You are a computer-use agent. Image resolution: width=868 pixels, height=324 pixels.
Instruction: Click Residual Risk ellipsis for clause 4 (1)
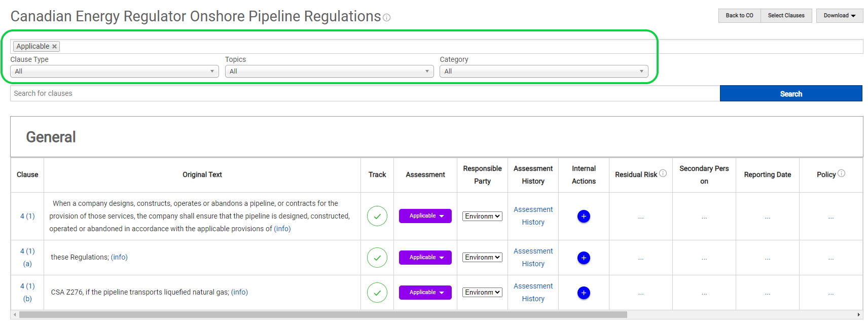coord(641,217)
